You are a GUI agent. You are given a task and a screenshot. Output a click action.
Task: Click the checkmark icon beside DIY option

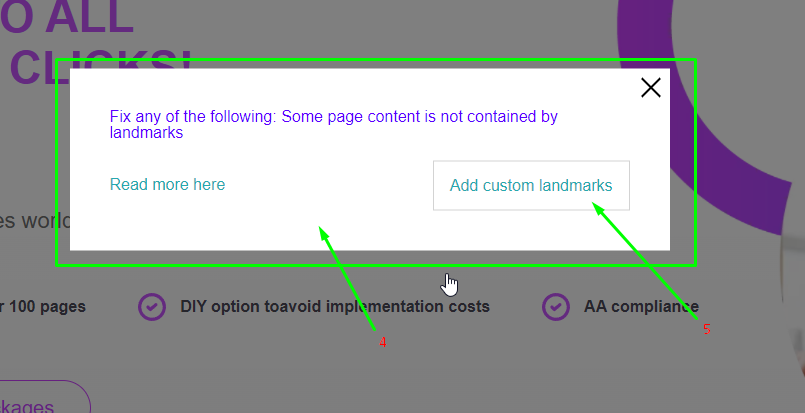tap(152, 307)
